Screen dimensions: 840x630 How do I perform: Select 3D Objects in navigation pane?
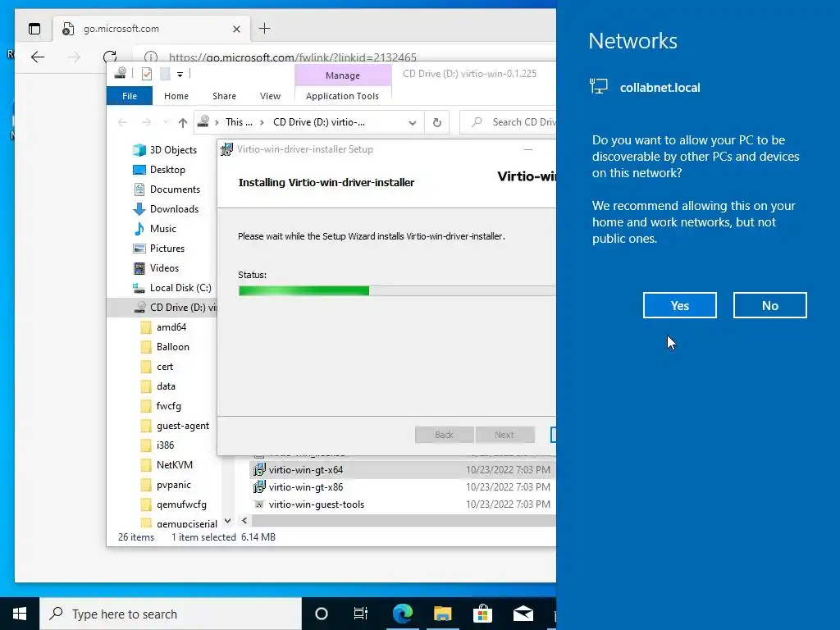165,150
